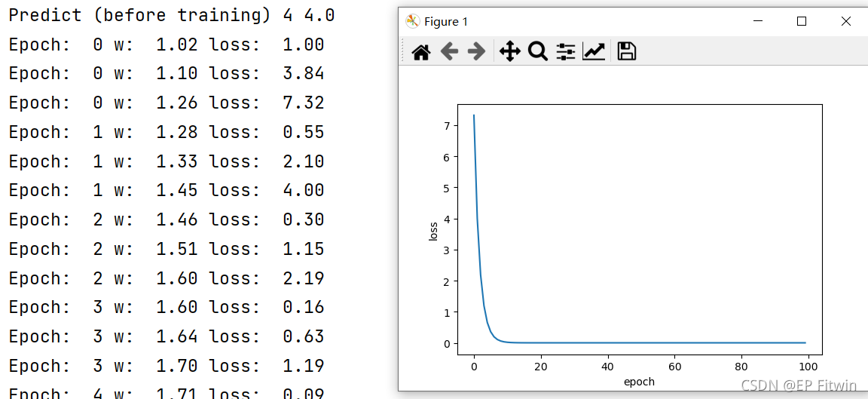Click the Figure 1 title text
The width and height of the screenshot is (868, 399).
446,22
